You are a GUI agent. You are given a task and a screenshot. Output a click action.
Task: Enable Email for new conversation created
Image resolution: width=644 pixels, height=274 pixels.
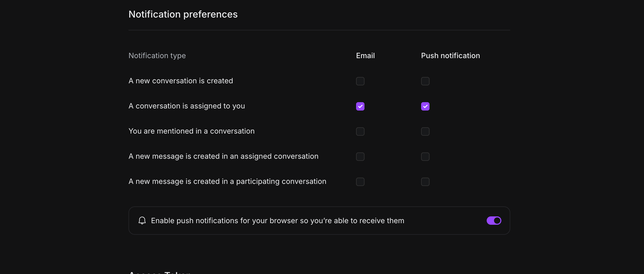pos(360,81)
